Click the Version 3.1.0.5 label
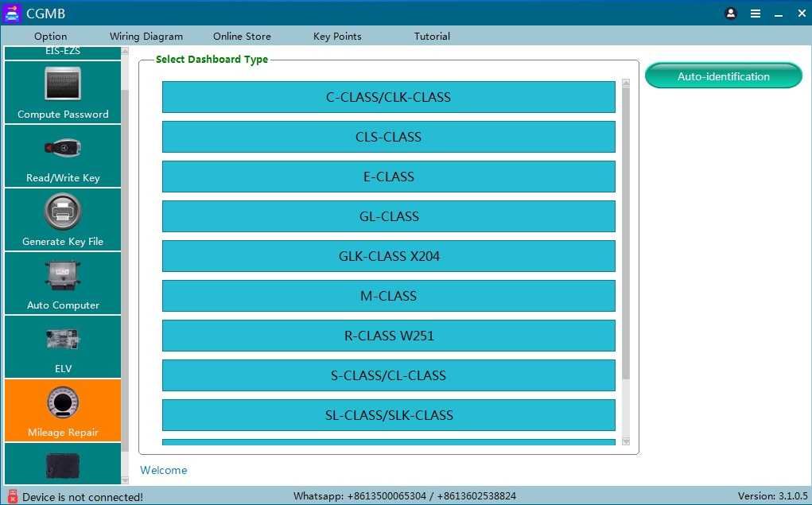This screenshot has width=812, height=505. click(x=772, y=496)
